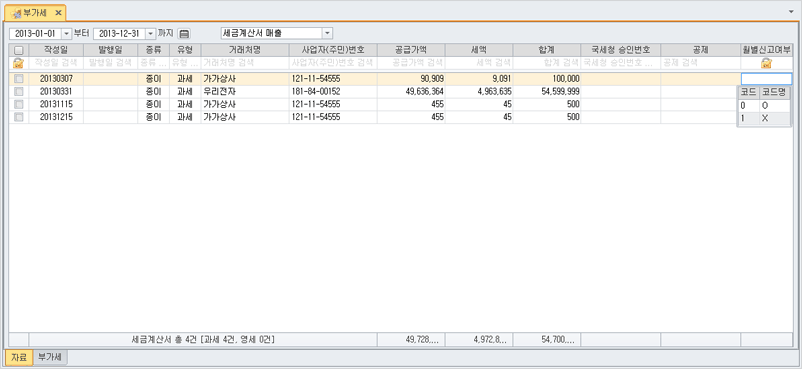Viewport: 802px width, 369px height.
Task: Click the 4,963,635 tax cell
Action: [x=479, y=92]
